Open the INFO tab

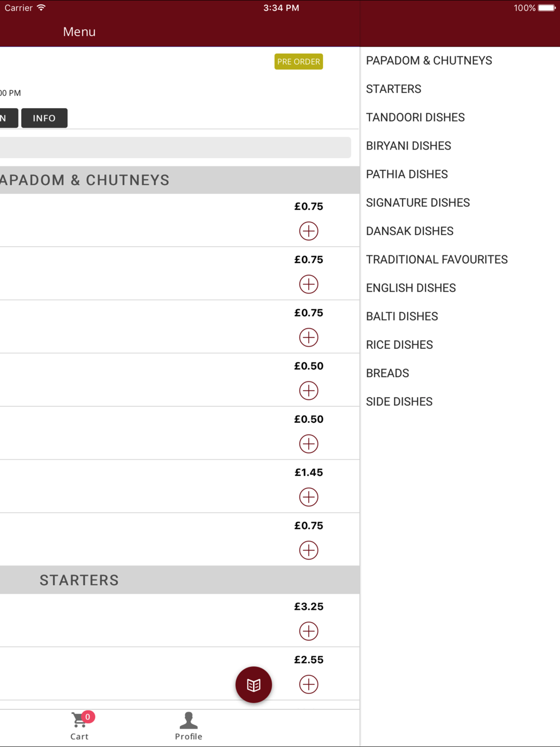(x=44, y=118)
